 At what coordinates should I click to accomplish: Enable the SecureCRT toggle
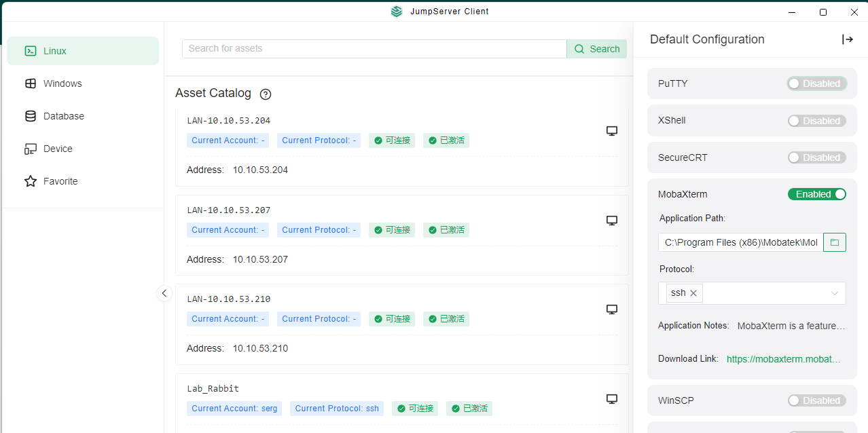tap(817, 157)
